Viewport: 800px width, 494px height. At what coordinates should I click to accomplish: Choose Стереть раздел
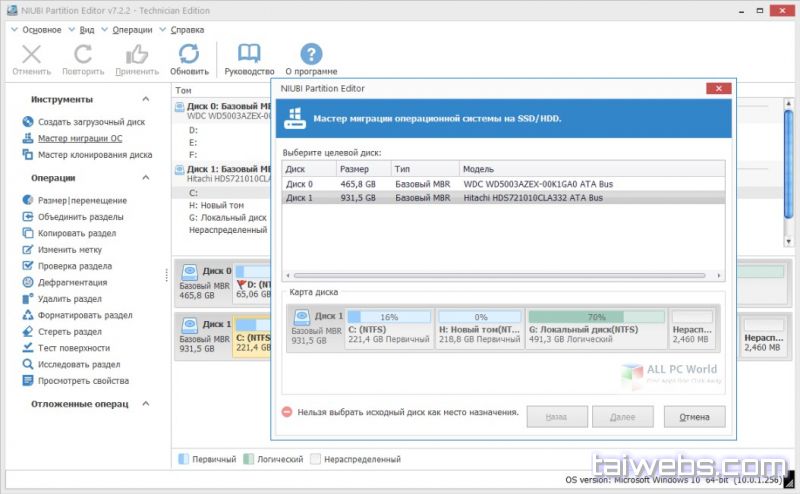coord(69,331)
